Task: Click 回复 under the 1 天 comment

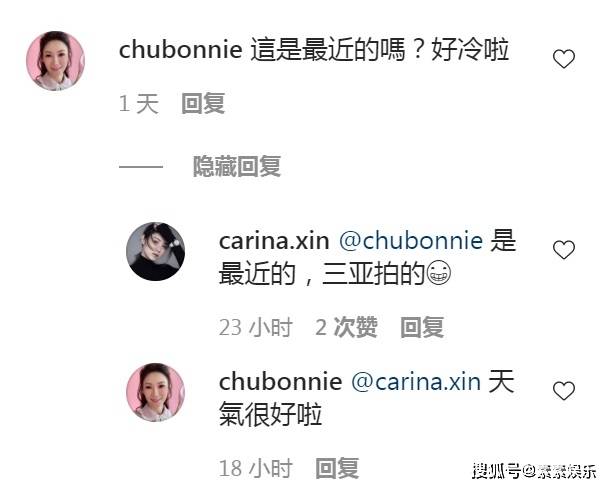Action: 203,103
